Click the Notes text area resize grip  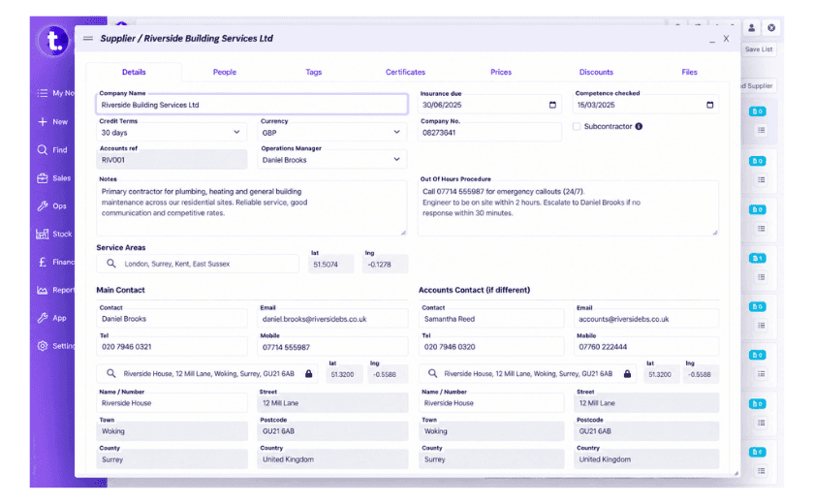(x=403, y=233)
